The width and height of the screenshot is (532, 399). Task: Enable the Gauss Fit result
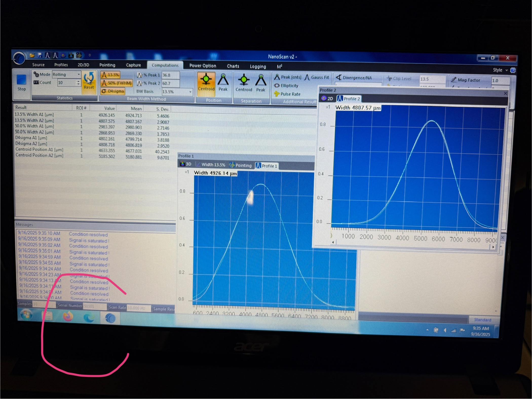317,77
